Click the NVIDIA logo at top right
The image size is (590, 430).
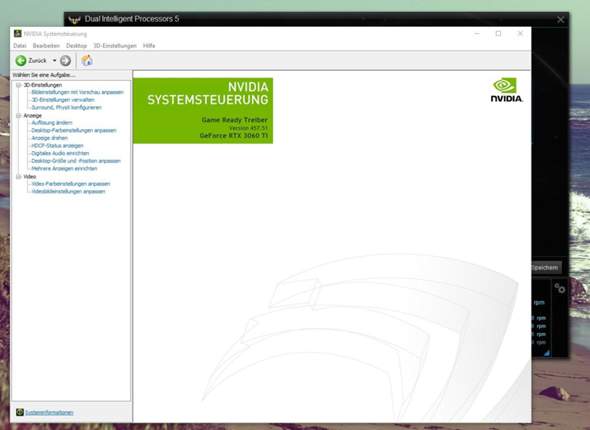[x=506, y=90]
